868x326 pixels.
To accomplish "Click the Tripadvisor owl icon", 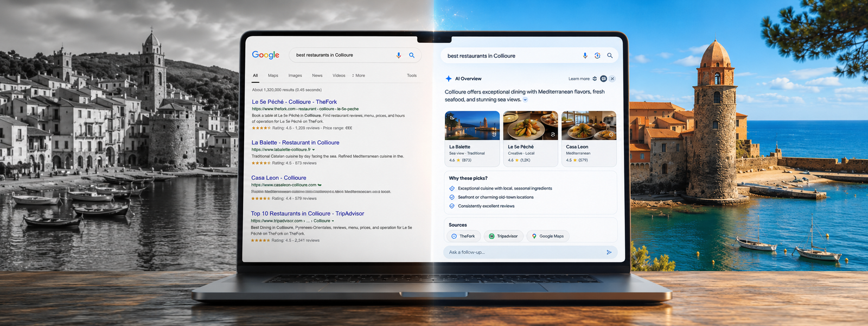I will 492,236.
